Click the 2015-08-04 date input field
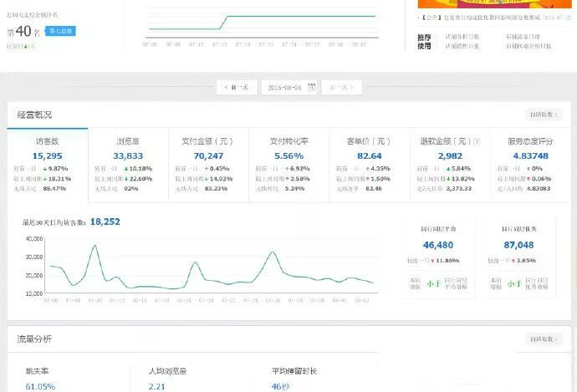 click(284, 87)
